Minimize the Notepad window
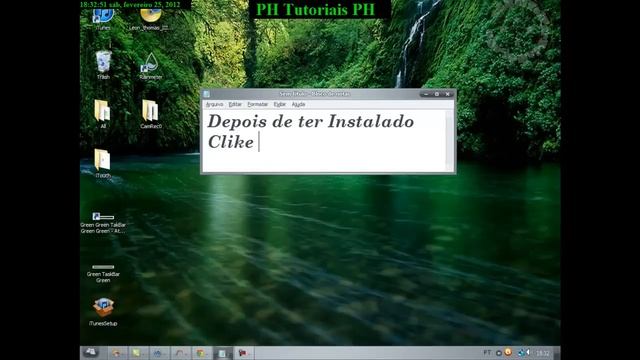Image resolution: width=640 pixels, height=360 pixels. [426, 94]
